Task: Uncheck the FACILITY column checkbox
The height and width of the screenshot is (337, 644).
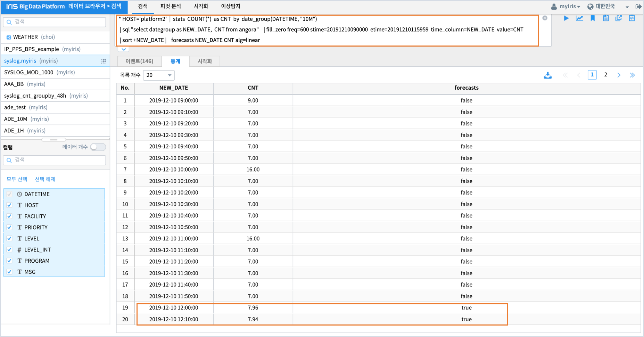Action: [x=9, y=216]
